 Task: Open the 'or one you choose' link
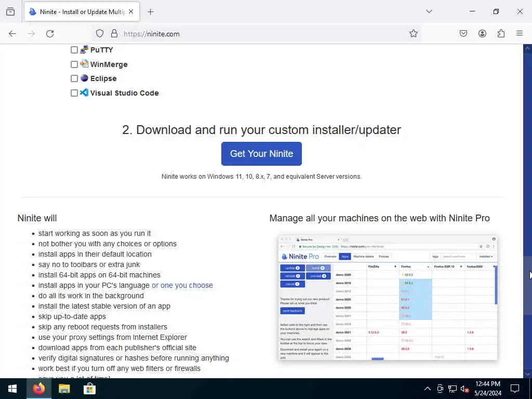click(x=182, y=285)
